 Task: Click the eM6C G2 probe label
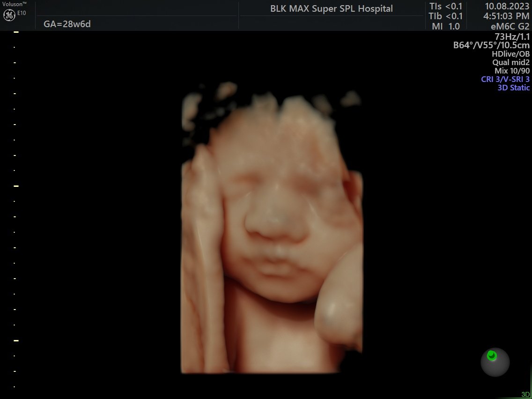click(509, 26)
